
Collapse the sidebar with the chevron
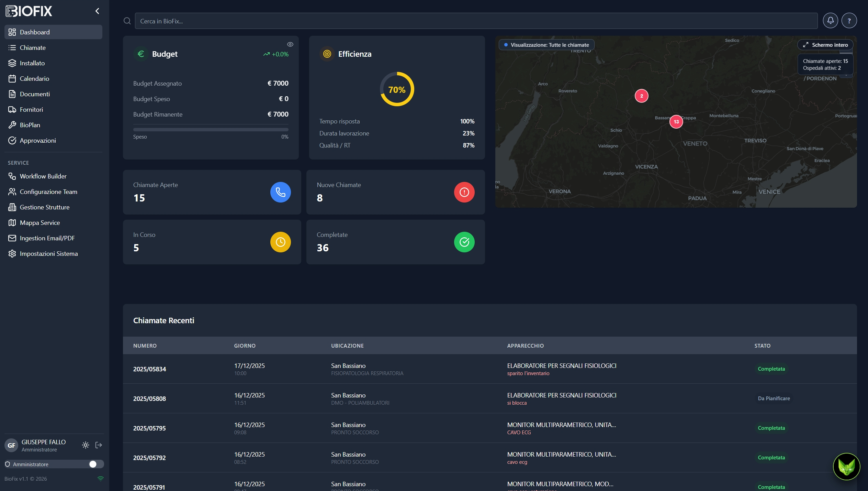pyautogui.click(x=97, y=11)
